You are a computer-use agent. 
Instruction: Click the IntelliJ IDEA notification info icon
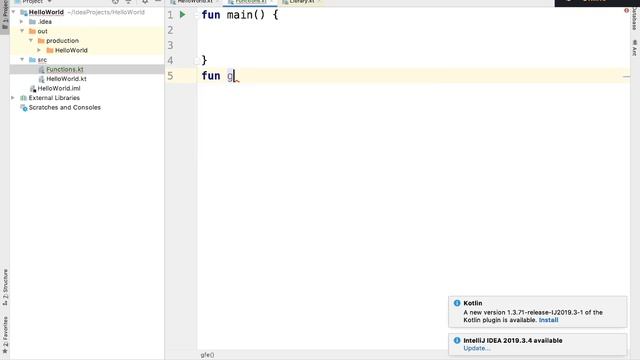[x=457, y=340]
